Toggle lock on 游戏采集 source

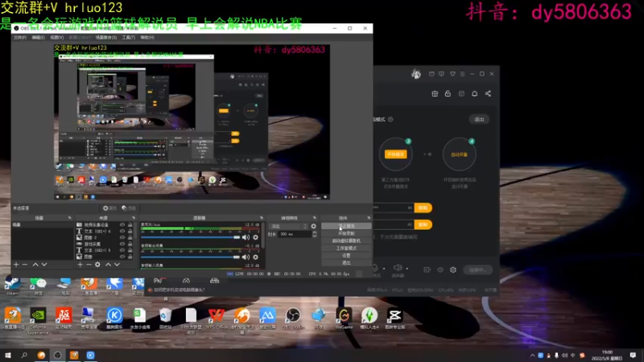click(130, 244)
